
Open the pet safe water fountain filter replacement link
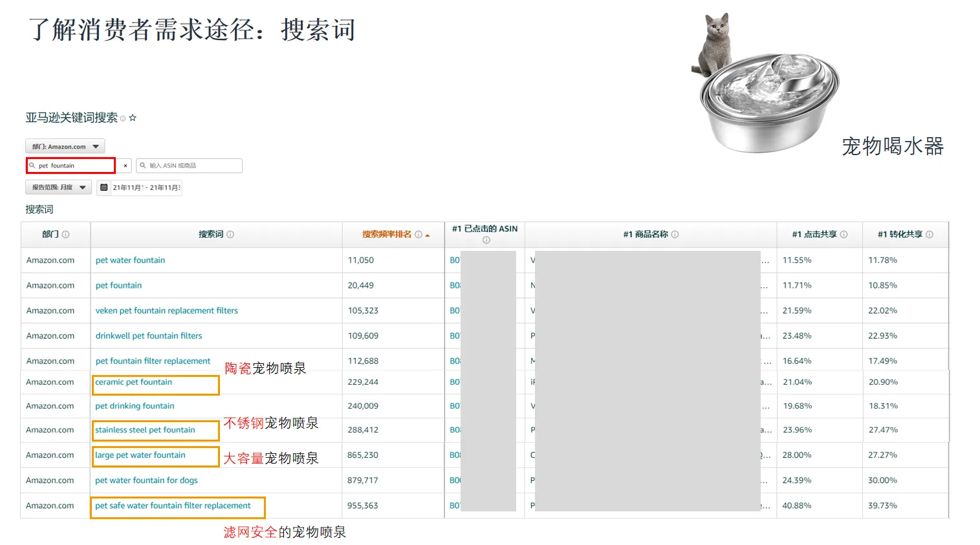point(172,506)
